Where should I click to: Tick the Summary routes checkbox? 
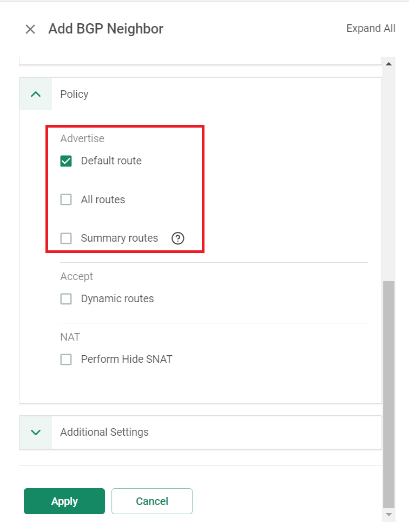(x=66, y=238)
